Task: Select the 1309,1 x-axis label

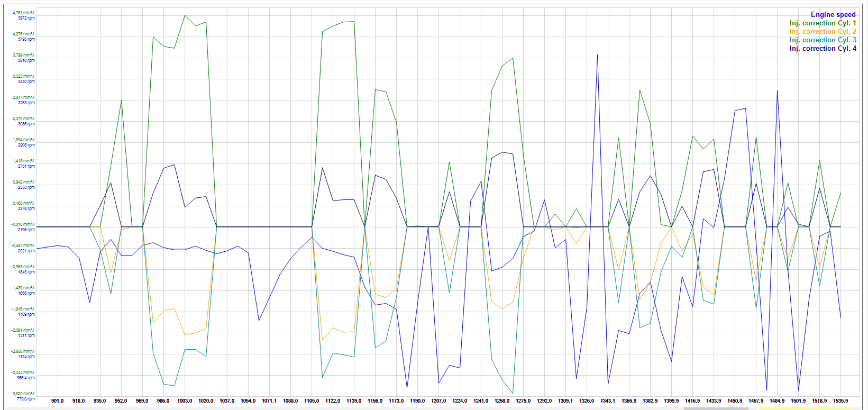Action: (565, 401)
